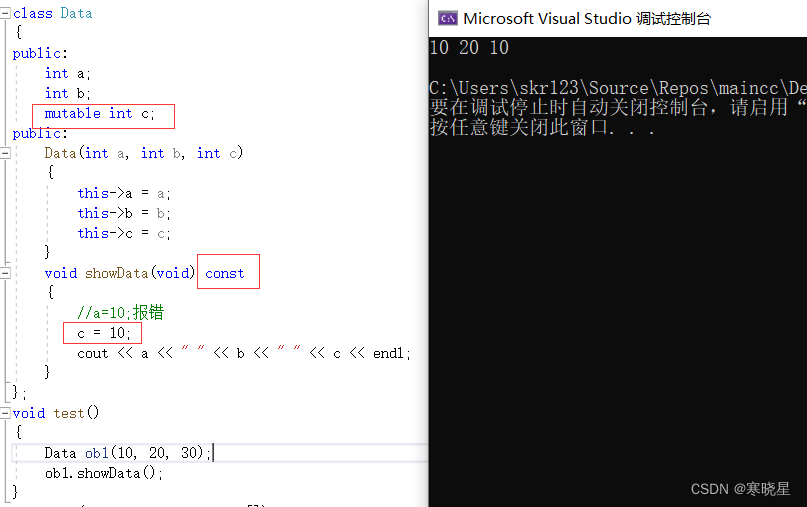Collapse the showData function block
The image size is (807, 507).
click(5, 273)
